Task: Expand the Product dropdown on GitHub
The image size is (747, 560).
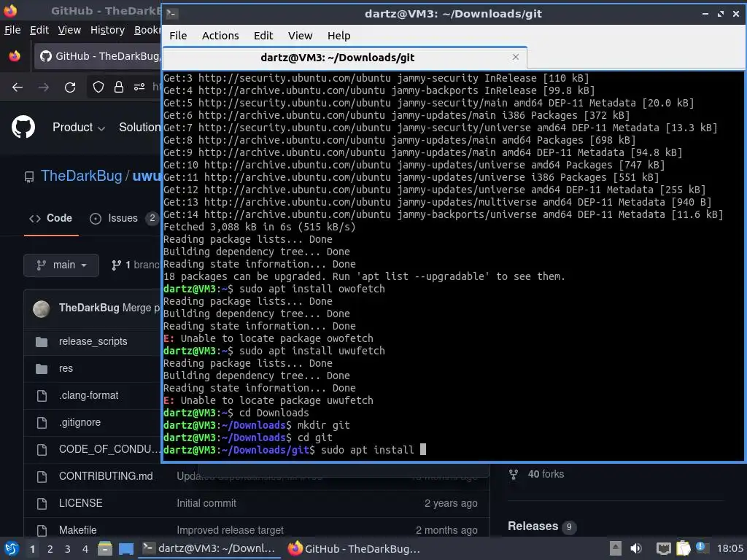Action: [79, 127]
